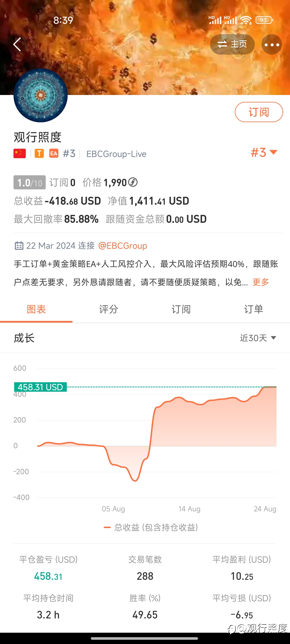Viewport: 290px width, 644px height.
Task: Tap the orange T badge icon
Action: coord(39,154)
